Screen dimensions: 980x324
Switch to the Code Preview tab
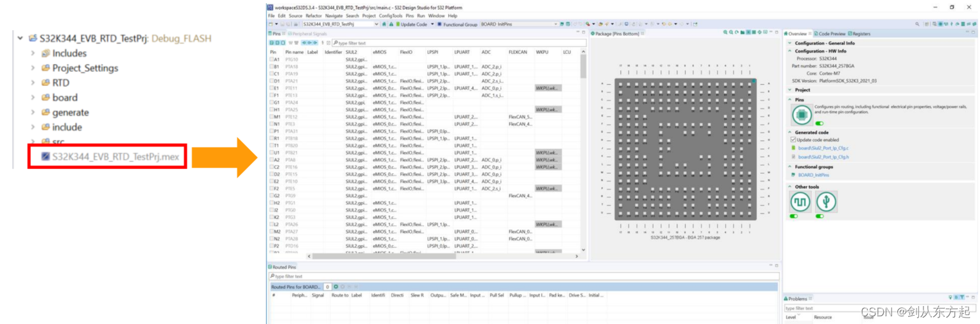831,33
